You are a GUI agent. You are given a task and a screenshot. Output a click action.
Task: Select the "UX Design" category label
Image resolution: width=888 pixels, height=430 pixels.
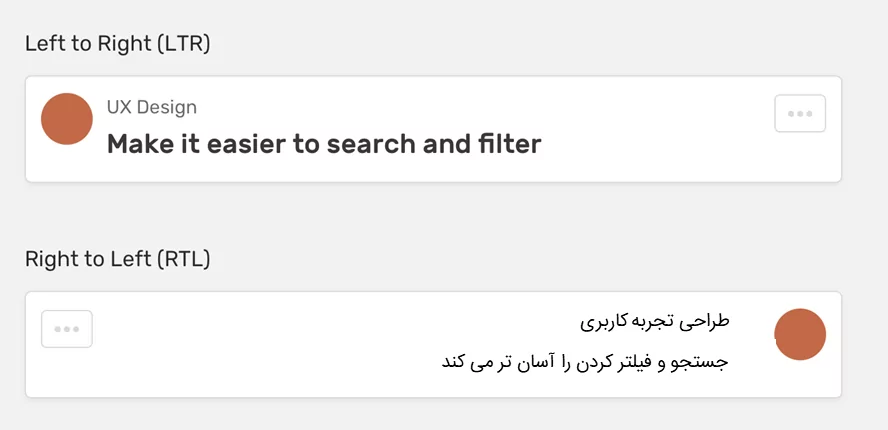(x=152, y=107)
